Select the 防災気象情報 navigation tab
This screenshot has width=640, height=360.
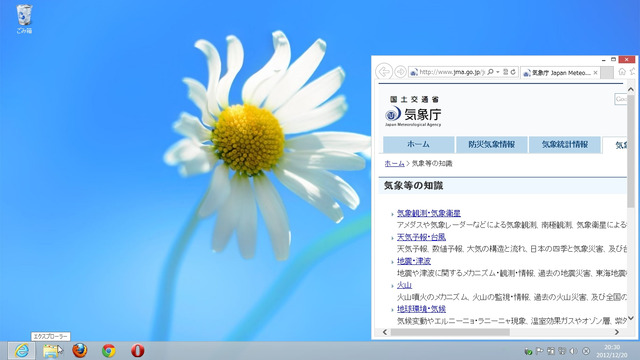coord(491,144)
